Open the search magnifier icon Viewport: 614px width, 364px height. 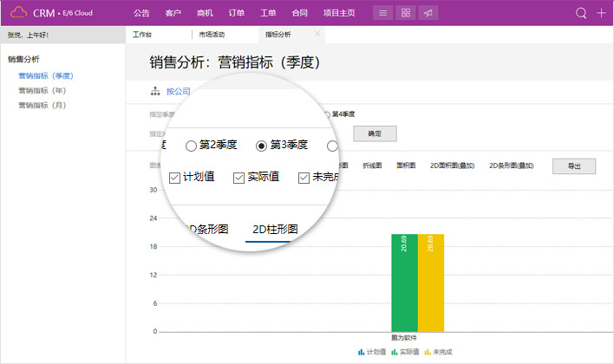(x=582, y=13)
